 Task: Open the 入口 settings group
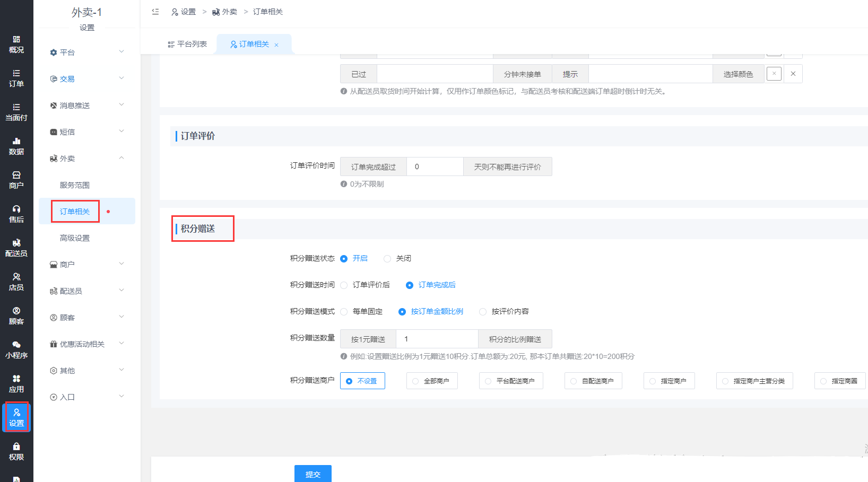tap(87, 397)
